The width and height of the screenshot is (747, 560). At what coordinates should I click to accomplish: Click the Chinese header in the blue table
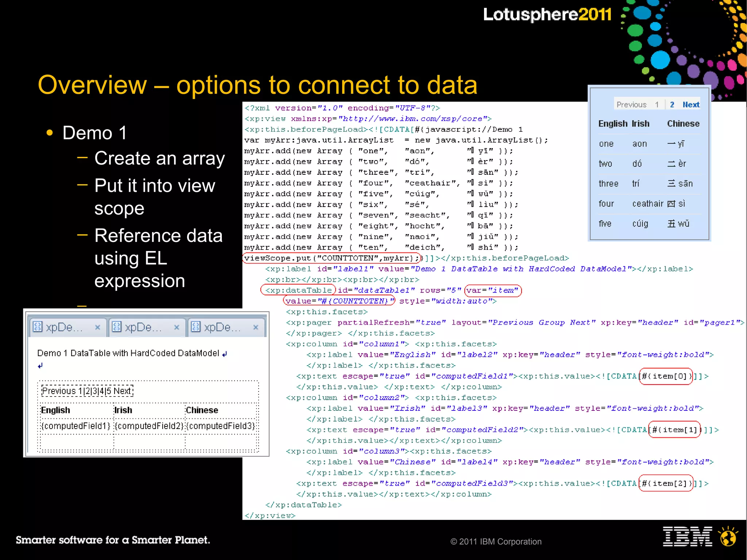click(683, 124)
